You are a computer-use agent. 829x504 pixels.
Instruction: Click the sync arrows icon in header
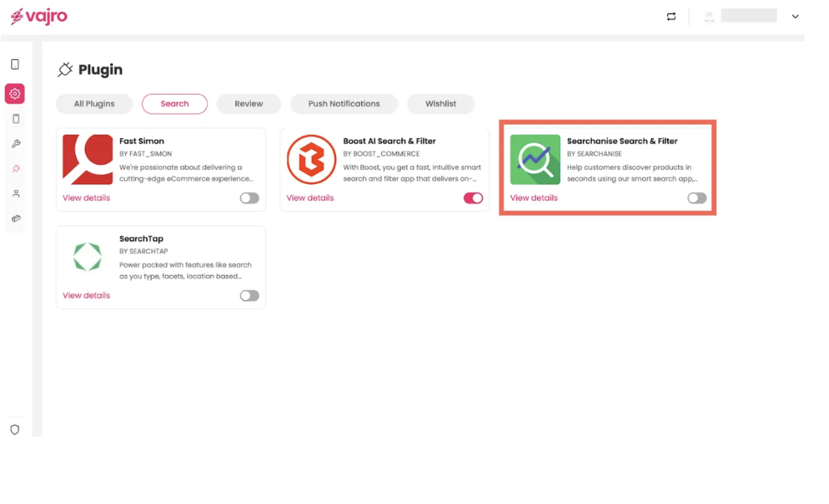pos(671,16)
